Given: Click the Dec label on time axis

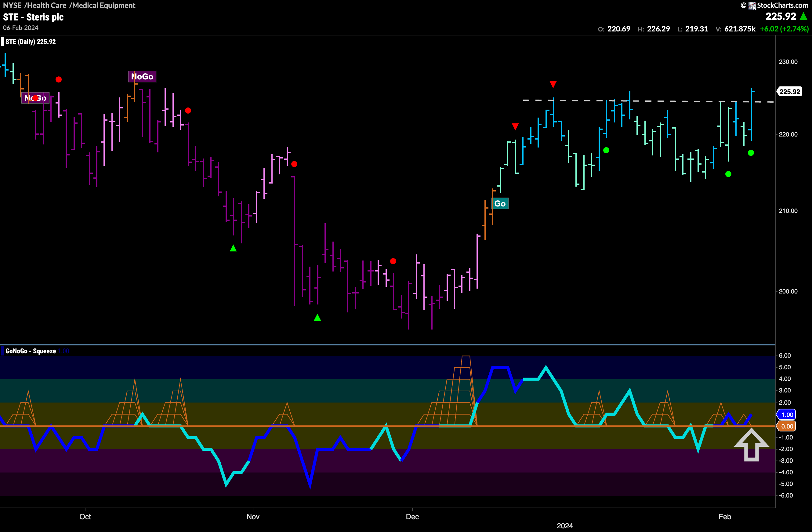Looking at the screenshot, I should pyautogui.click(x=412, y=517).
